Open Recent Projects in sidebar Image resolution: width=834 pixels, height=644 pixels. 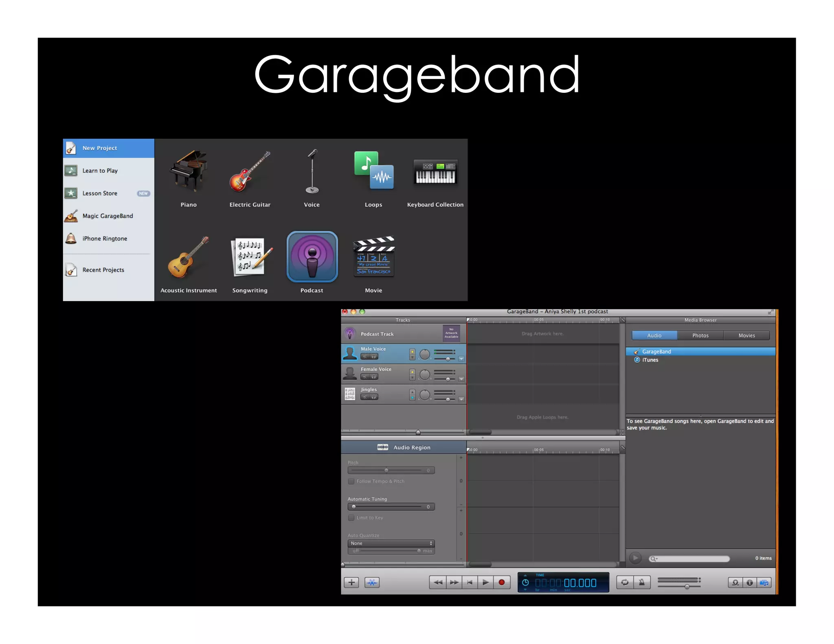click(103, 270)
